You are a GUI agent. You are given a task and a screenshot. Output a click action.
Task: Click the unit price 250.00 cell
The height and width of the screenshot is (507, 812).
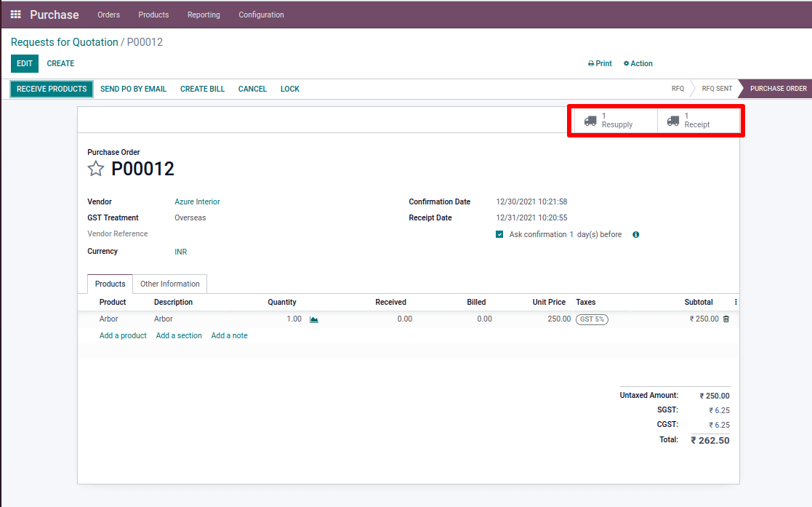point(559,319)
